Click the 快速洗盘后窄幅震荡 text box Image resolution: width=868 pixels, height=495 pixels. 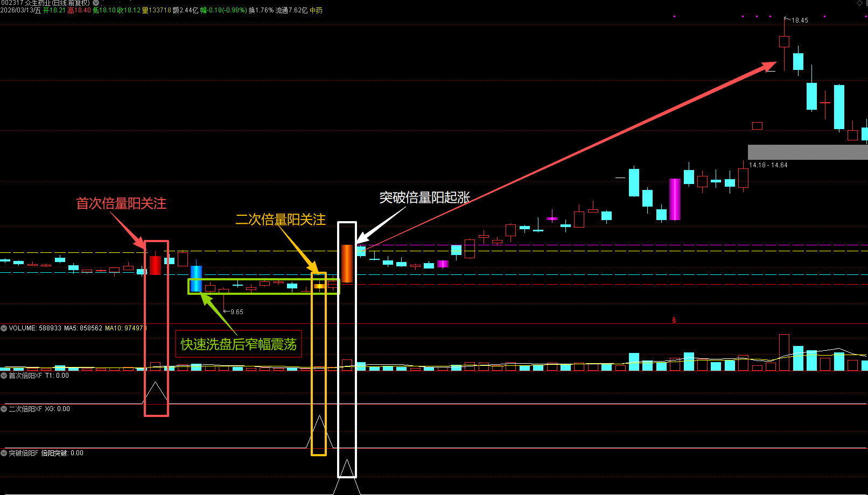[238, 344]
